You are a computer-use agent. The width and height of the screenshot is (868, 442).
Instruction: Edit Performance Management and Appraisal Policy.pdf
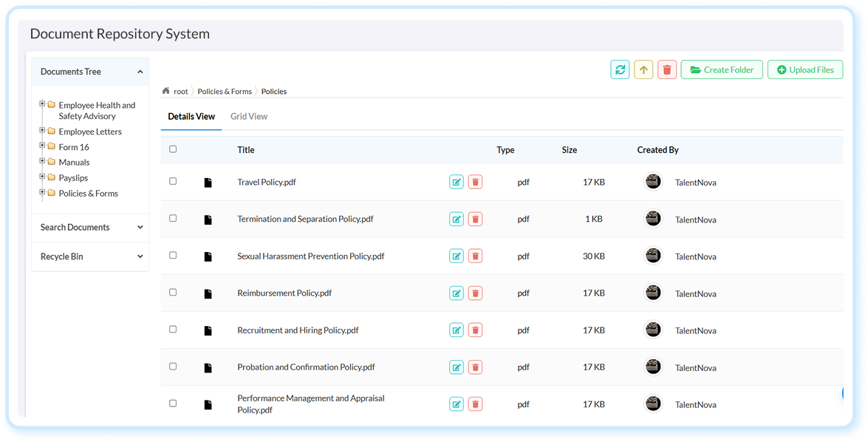tap(456, 404)
